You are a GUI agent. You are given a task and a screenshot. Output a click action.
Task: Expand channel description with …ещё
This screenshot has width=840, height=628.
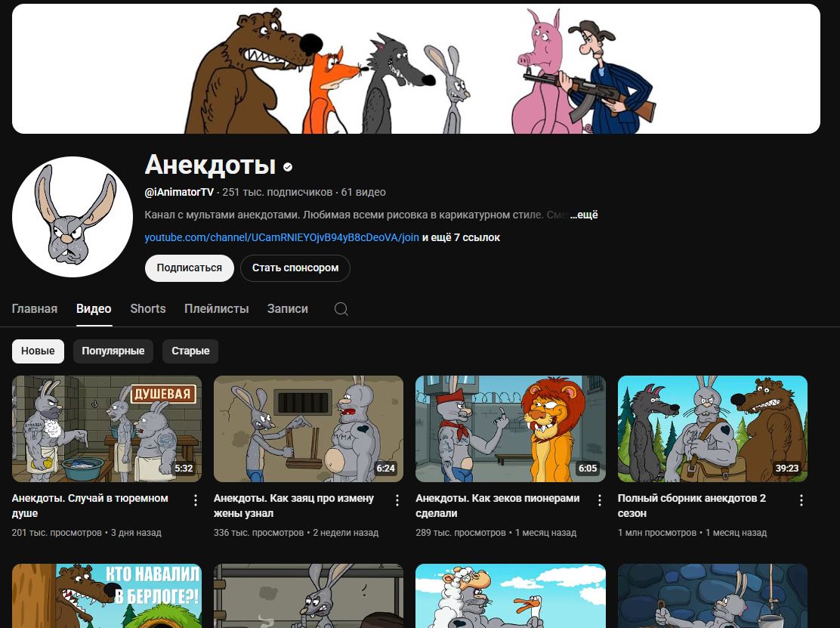click(x=584, y=215)
